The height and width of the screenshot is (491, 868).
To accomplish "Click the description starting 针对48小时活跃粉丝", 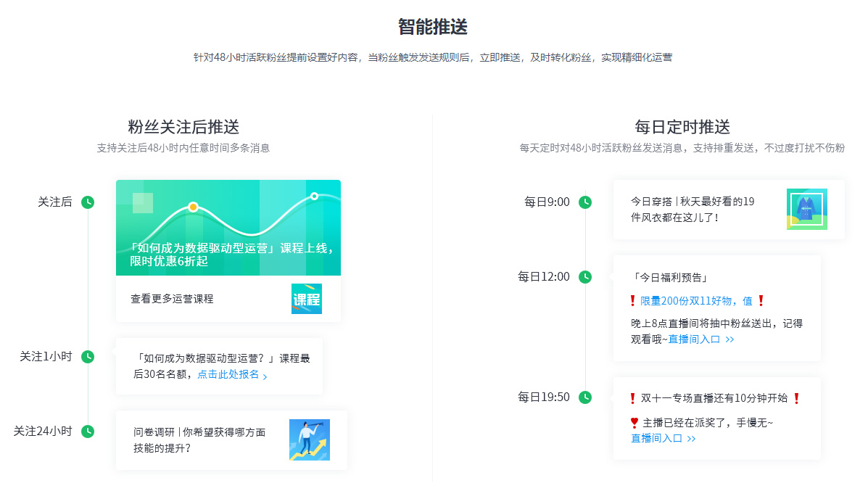I will pyautogui.click(x=433, y=57).
